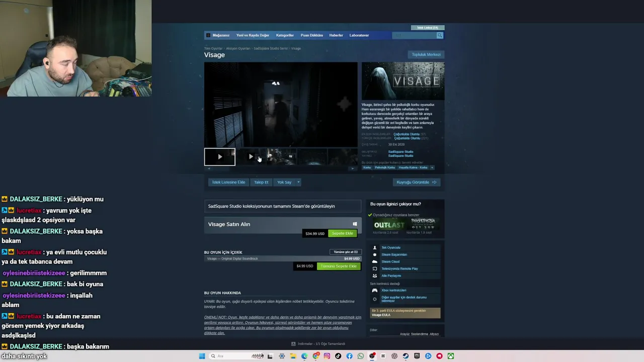Viewport: 644px width, 362px height.
Task: Select the second trailer video thumbnail
Action: pos(251,157)
